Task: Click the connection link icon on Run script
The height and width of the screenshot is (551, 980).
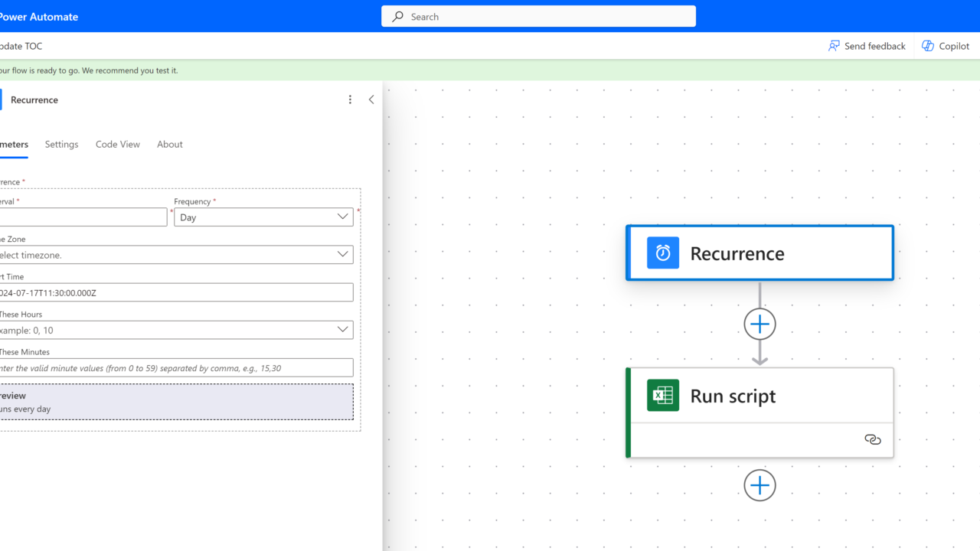Action: [x=872, y=440]
